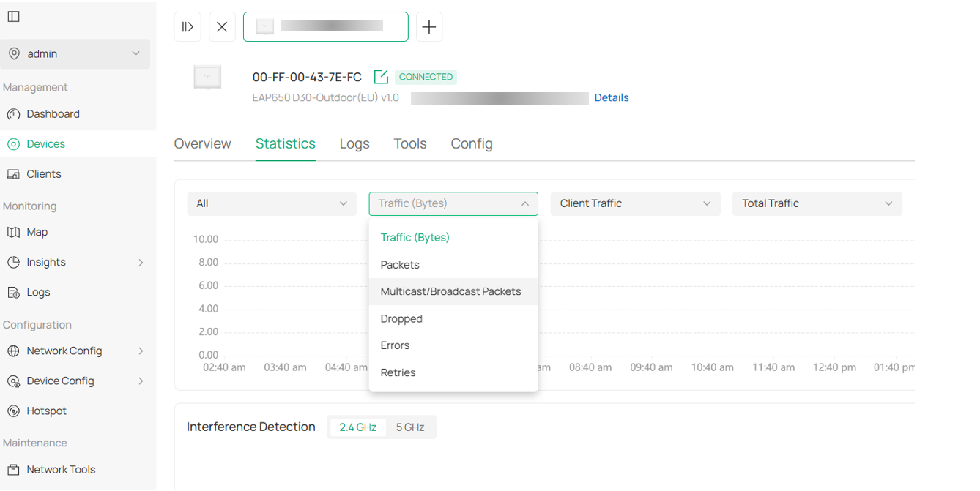This screenshot has width=980, height=491.
Task: Open Network Tools in maintenance section
Action: click(61, 470)
